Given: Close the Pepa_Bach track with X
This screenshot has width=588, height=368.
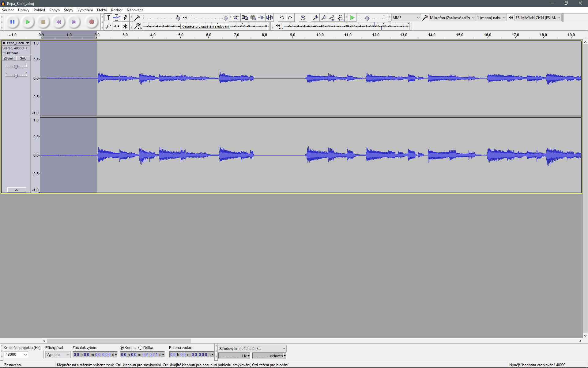Looking at the screenshot, I should pyautogui.click(x=4, y=43).
